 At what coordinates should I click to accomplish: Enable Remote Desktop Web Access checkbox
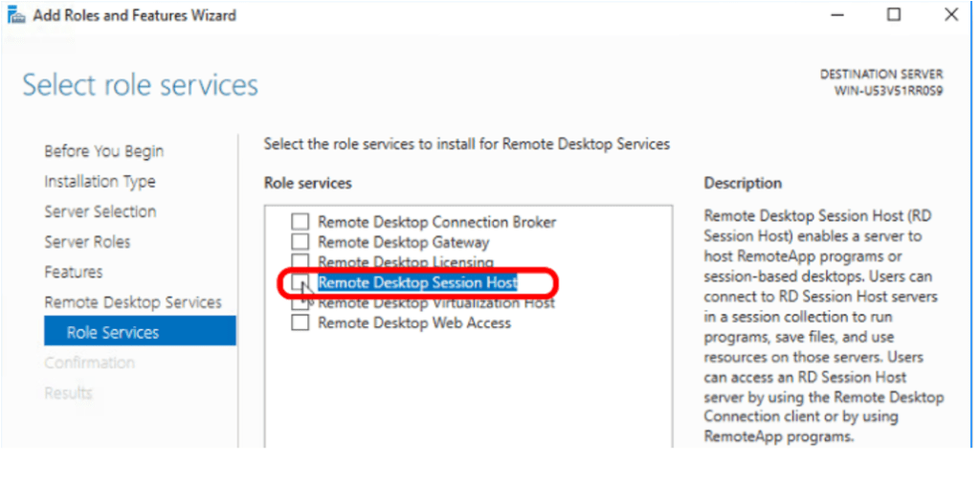(x=301, y=323)
